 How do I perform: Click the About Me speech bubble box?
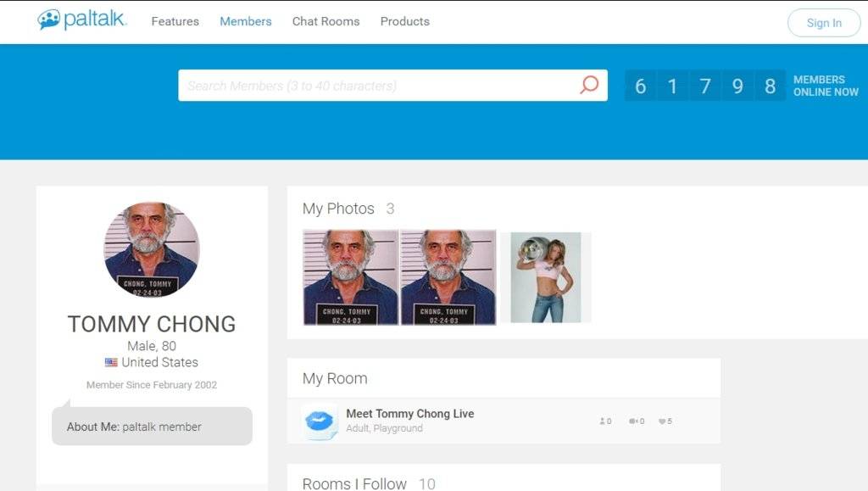tap(153, 427)
